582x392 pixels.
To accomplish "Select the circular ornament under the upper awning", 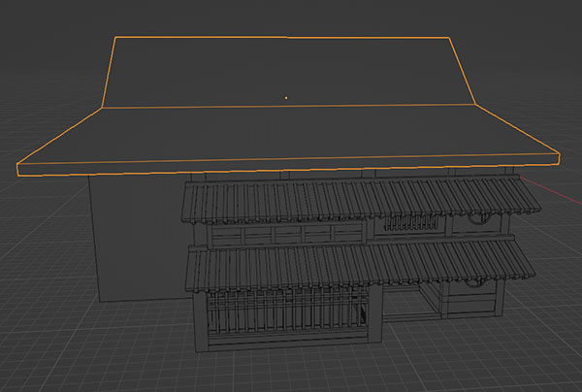I will (x=476, y=220).
